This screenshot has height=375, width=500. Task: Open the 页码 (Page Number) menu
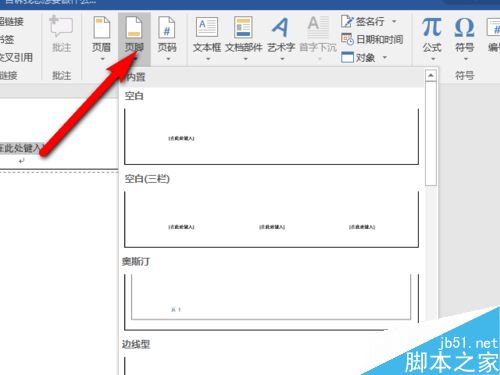(x=167, y=38)
